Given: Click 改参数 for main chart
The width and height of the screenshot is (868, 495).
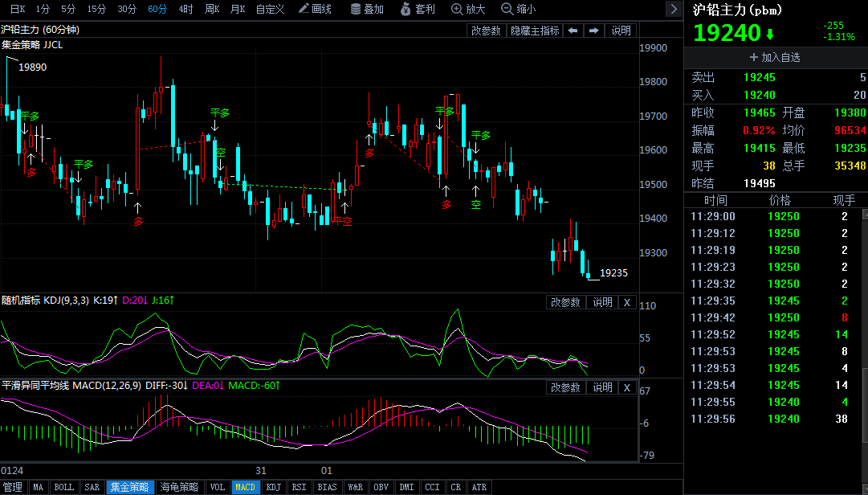Looking at the screenshot, I should click(x=486, y=31).
